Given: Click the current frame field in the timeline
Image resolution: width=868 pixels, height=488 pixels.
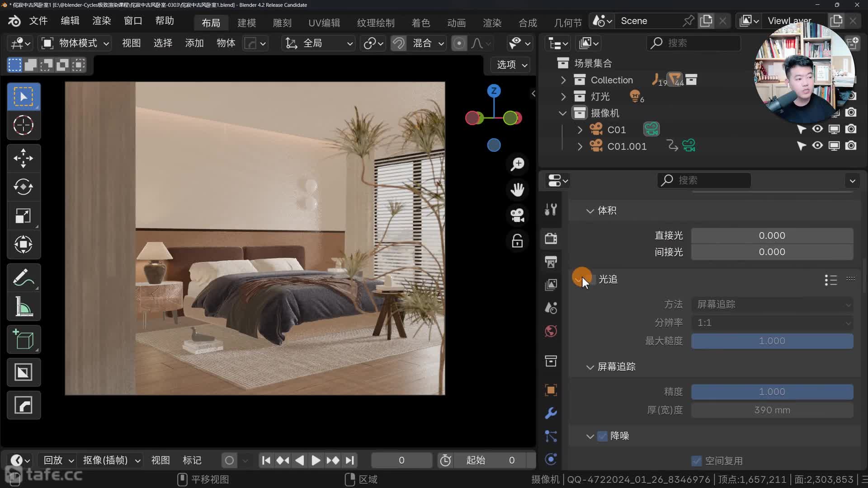Looking at the screenshot, I should click(x=401, y=460).
